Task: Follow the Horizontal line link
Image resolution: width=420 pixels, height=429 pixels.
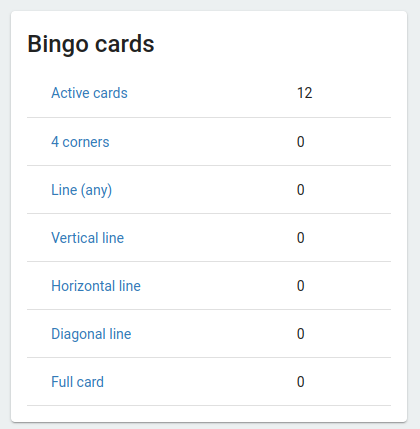Action: pyautogui.click(x=96, y=286)
